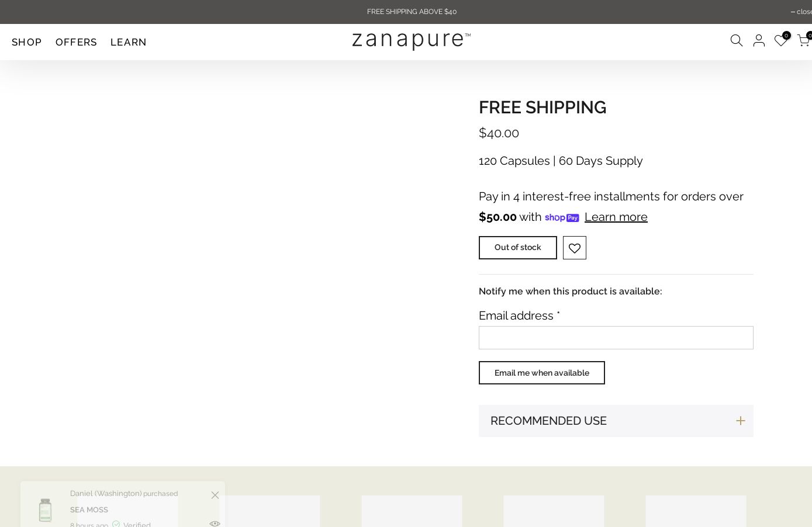
Task: Go to homepage via zanapure logo
Action: pyautogui.click(x=411, y=40)
